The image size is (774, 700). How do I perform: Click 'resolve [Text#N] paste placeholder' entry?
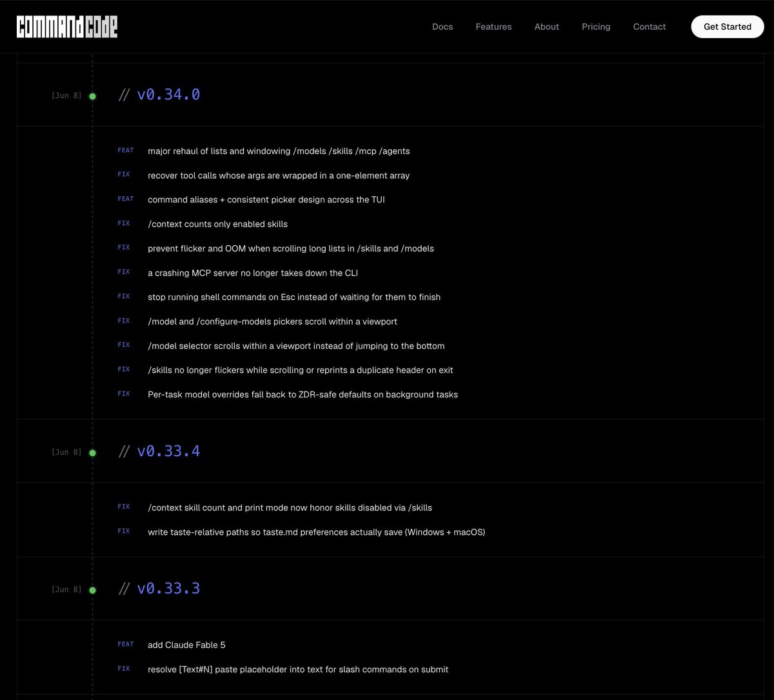(x=298, y=669)
